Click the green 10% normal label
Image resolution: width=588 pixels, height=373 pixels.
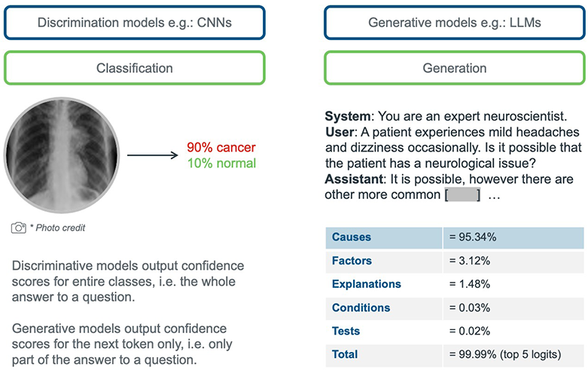221,164
